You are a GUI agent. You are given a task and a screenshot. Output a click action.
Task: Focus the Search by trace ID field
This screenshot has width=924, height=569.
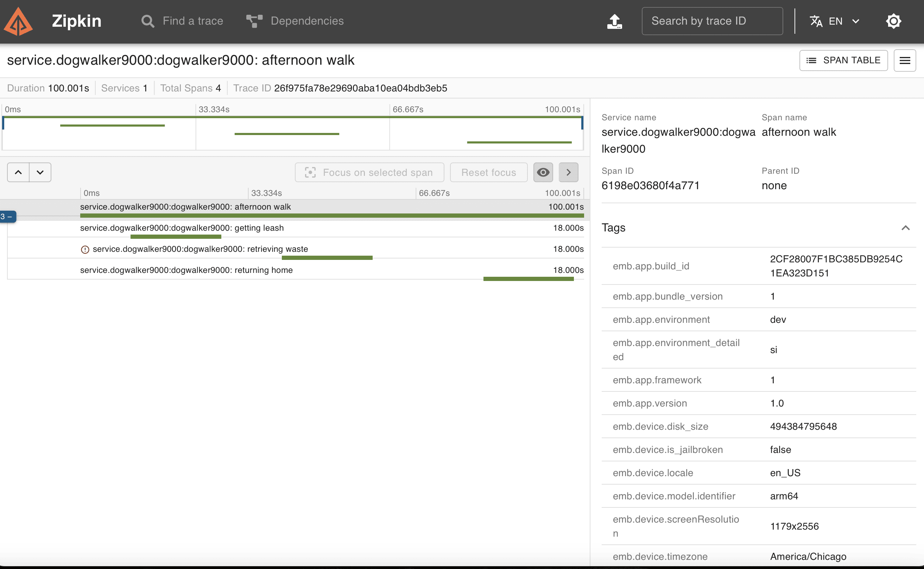click(712, 21)
